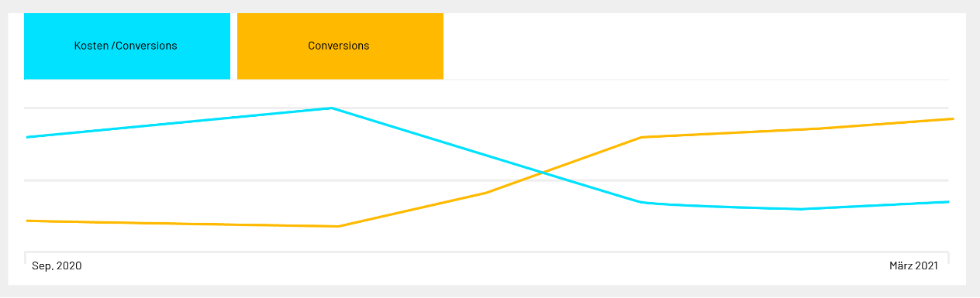Select the cyan Kosten /Conversions tile
The width and height of the screenshot is (980, 298).
127,46
